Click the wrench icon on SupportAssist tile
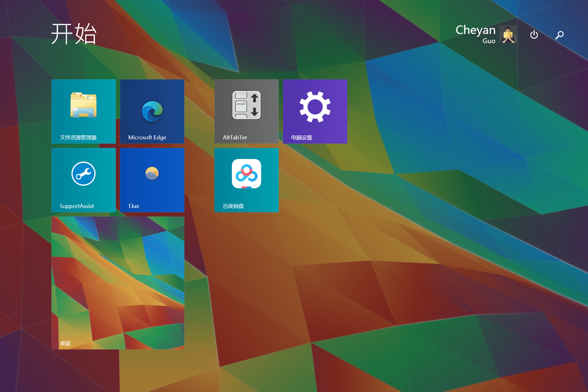The height and width of the screenshot is (392, 588). coord(83,173)
